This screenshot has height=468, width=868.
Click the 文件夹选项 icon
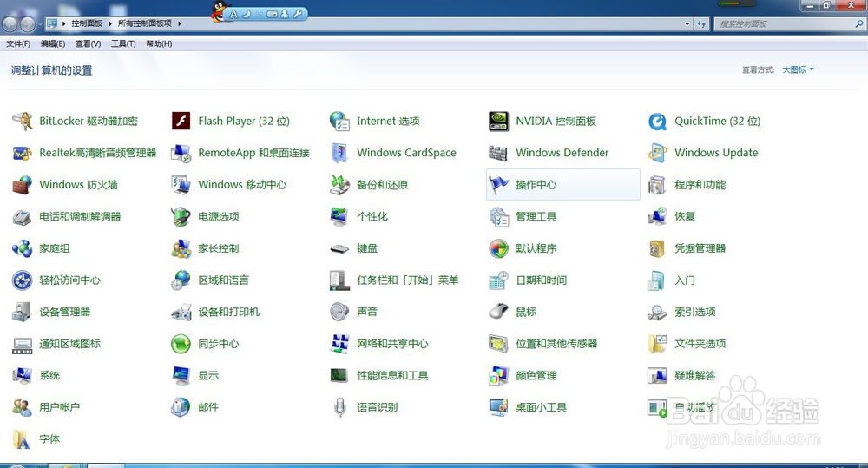click(657, 344)
